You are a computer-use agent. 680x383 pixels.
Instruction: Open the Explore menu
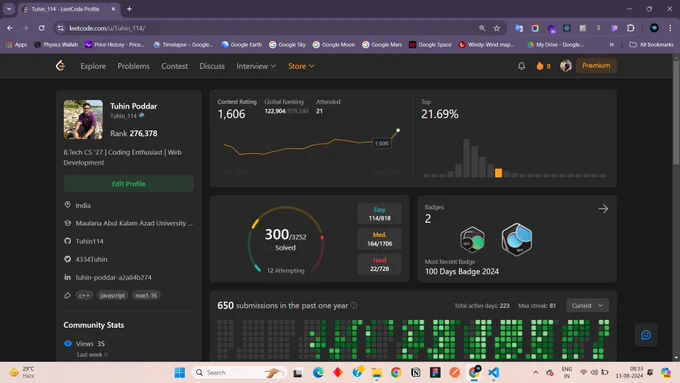(93, 66)
